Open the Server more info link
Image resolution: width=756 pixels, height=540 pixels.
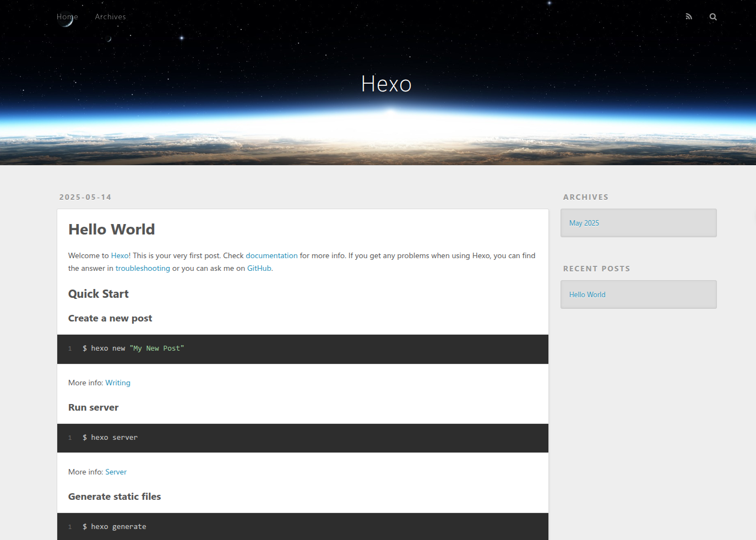(116, 472)
